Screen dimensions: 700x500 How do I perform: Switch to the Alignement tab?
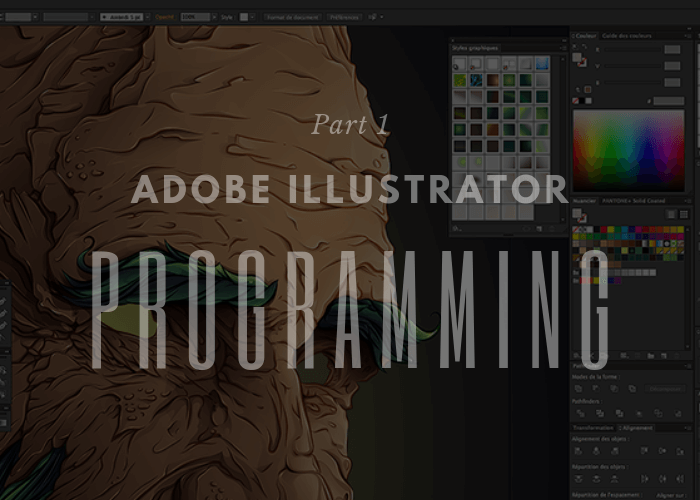[638, 428]
